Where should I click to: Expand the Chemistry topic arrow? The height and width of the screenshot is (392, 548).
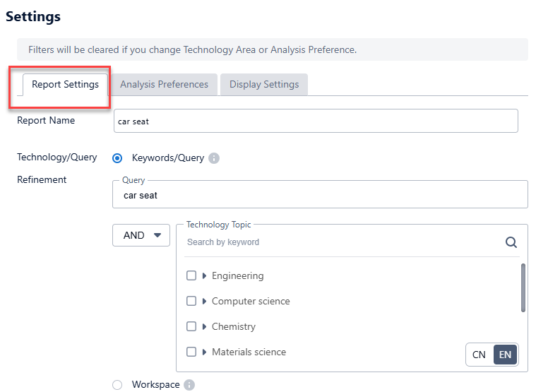coord(205,327)
